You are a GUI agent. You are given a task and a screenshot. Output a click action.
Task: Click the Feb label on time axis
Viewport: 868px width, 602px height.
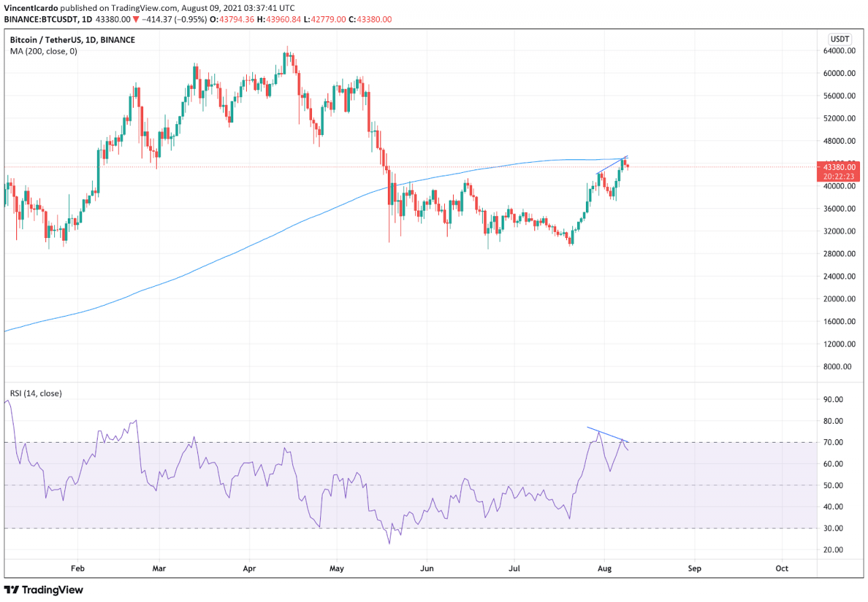click(77, 569)
